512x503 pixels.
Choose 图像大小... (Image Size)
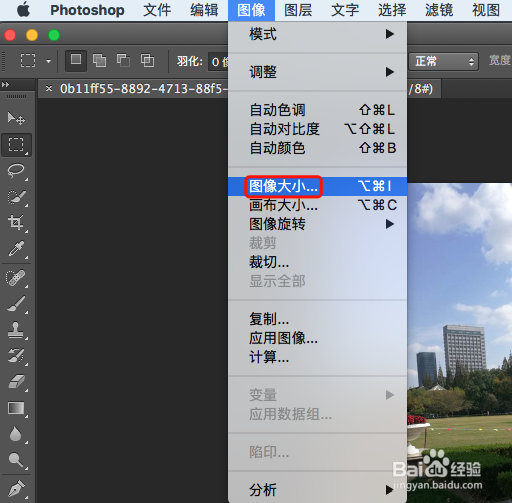(317, 186)
